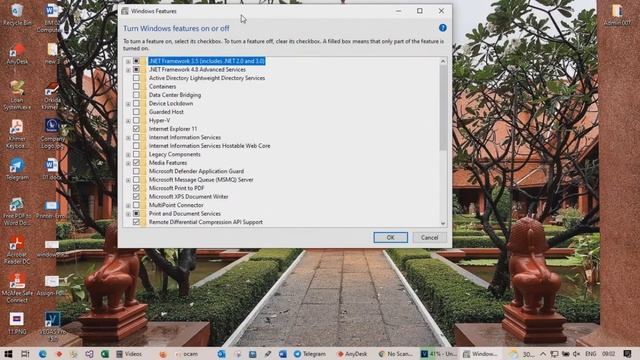Switch to the Videos taskbar window
The image size is (640, 360).
point(129,354)
